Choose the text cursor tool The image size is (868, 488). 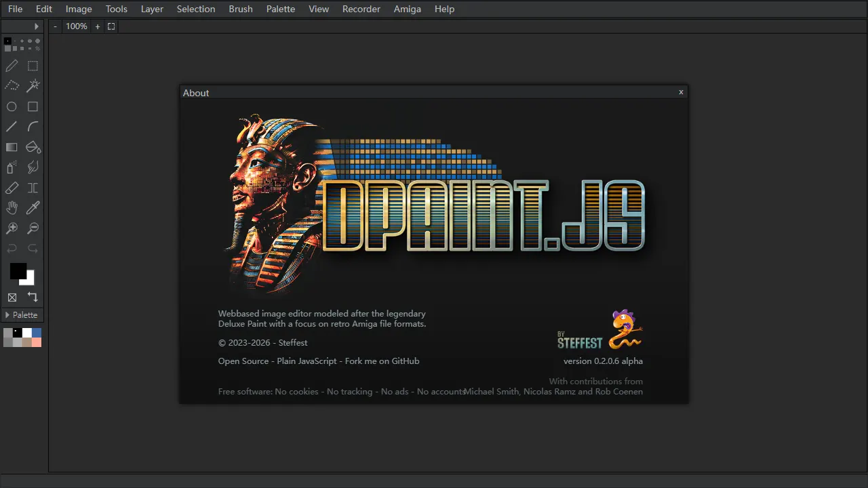click(33, 188)
